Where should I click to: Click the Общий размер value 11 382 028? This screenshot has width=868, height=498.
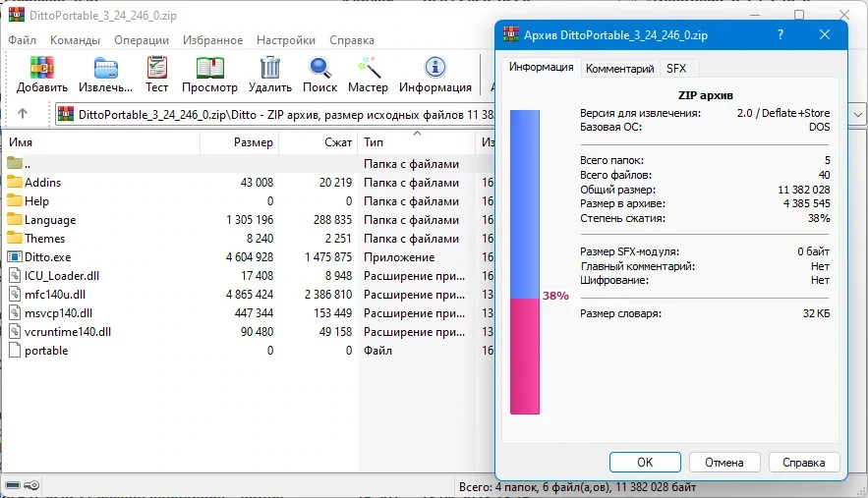coord(804,190)
